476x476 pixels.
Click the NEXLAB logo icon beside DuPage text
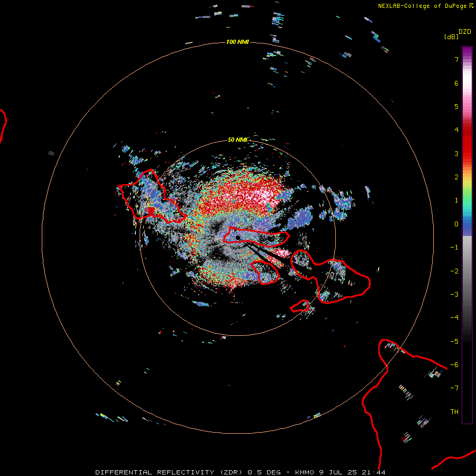(471, 5)
